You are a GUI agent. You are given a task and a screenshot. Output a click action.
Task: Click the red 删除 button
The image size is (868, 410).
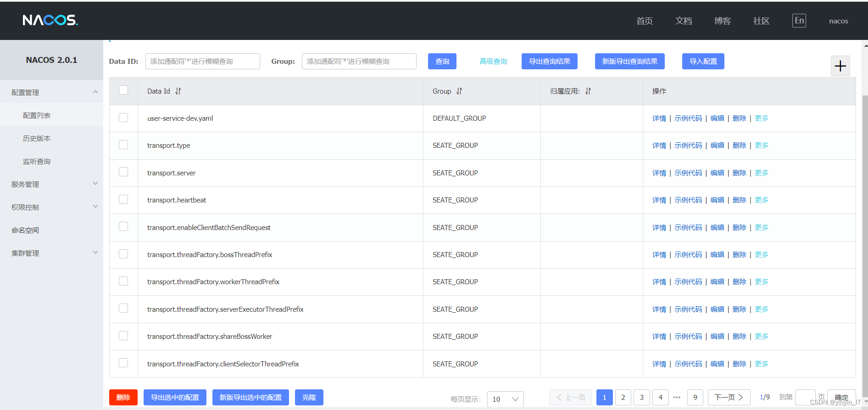(123, 398)
